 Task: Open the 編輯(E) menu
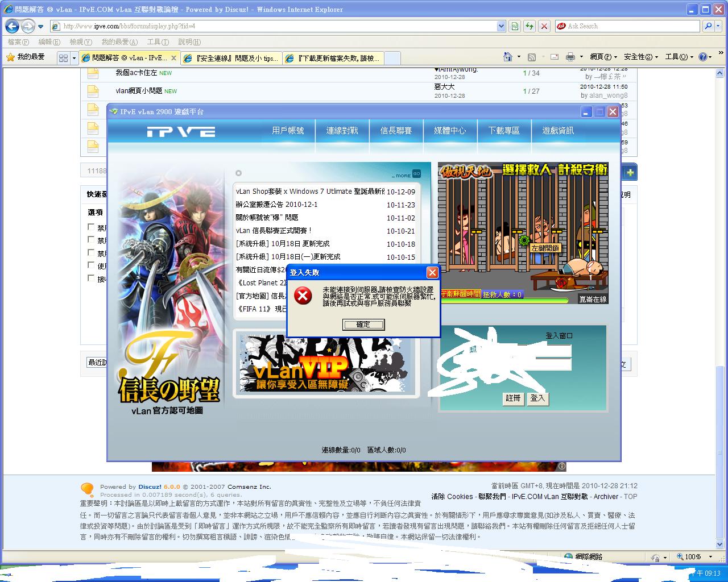coord(49,42)
